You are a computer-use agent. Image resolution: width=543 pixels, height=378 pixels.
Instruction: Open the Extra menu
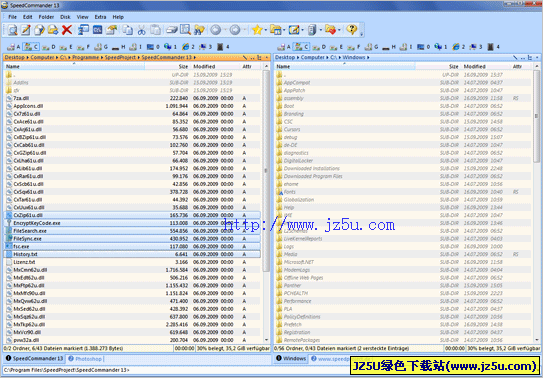click(100, 17)
